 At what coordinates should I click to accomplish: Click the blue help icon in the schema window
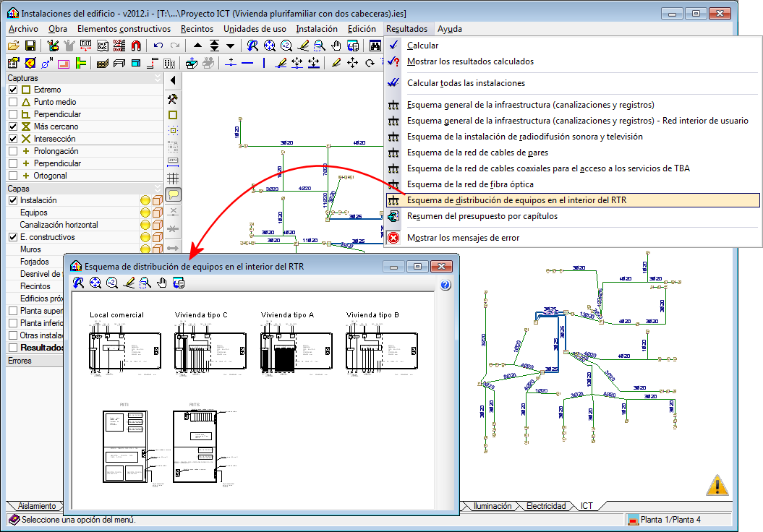click(x=446, y=285)
